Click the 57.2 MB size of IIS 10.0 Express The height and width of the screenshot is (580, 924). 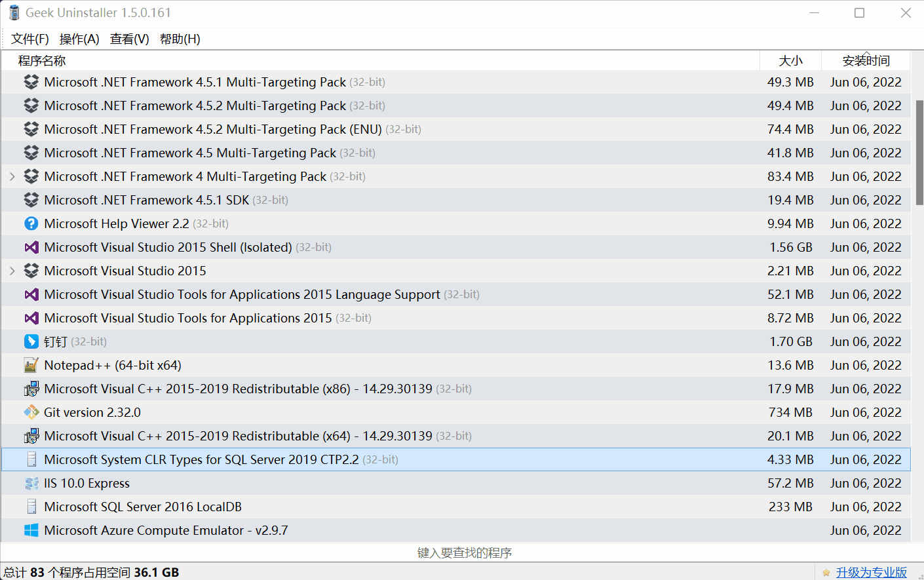click(x=791, y=483)
